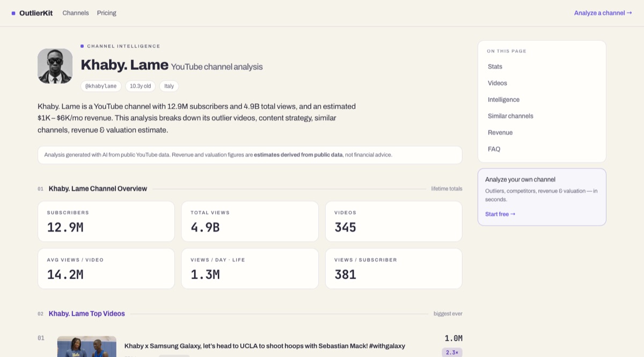Screen dimensions: 644x357
Task: Click the Italy country tag
Action: [169, 86]
